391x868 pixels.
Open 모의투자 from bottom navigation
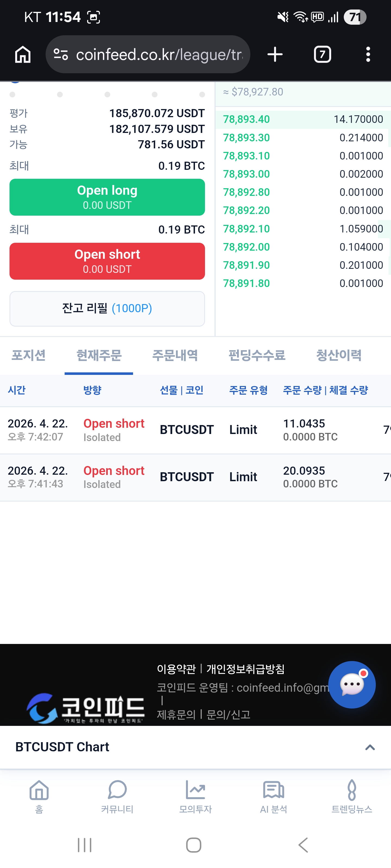coord(195,796)
